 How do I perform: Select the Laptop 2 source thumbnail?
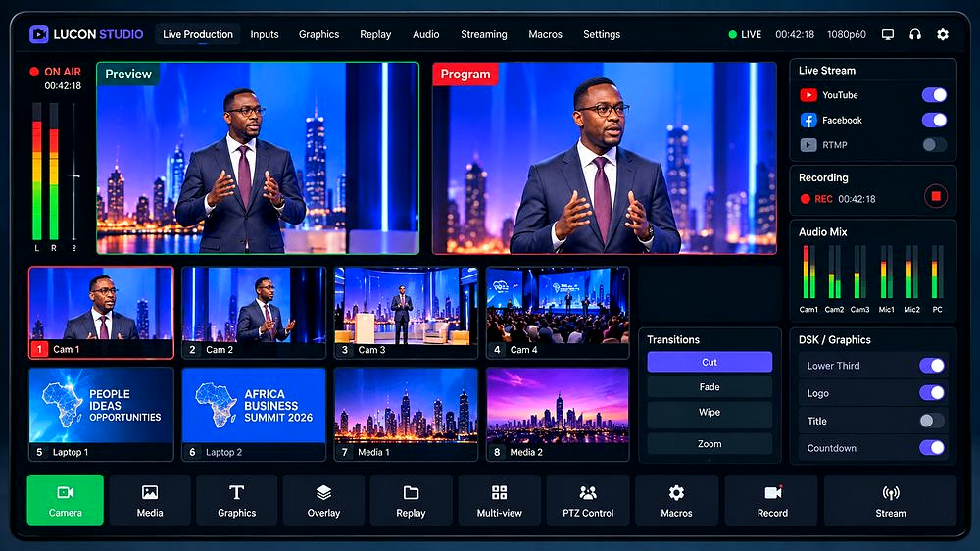pos(254,414)
